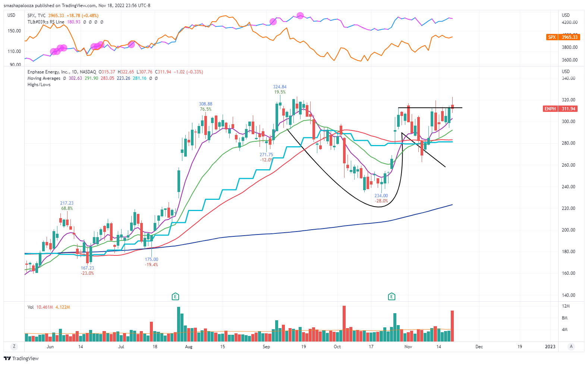Click the 4200.00 level on SPX axis
This screenshot has height=365, width=588.
click(570, 22)
